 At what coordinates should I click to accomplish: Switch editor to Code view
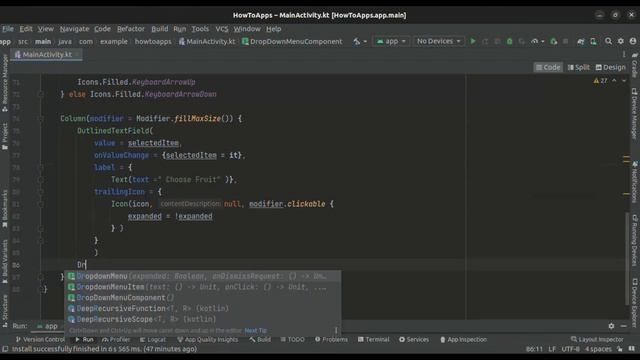[548, 67]
